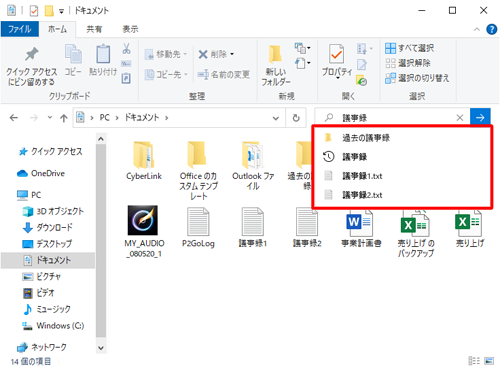Run the search with the blue arrow
This screenshot has width=500, height=370.
click(480, 117)
